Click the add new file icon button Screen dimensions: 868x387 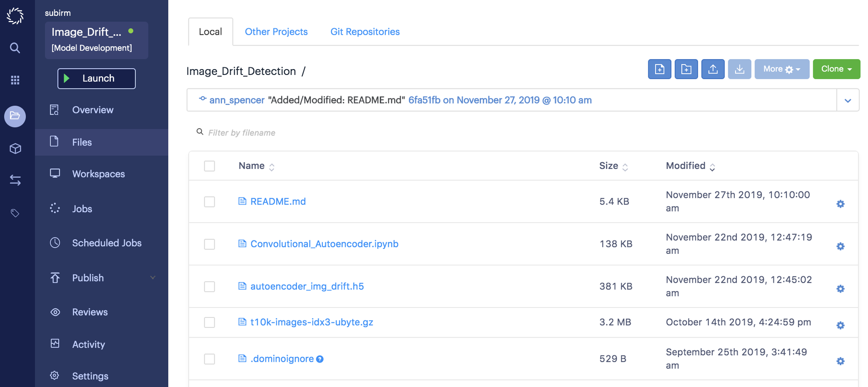[x=659, y=69]
